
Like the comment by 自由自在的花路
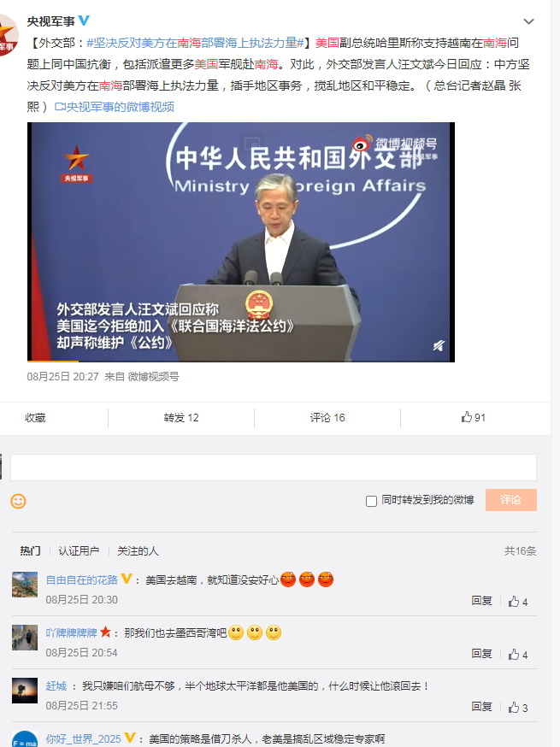pyautogui.click(x=517, y=601)
